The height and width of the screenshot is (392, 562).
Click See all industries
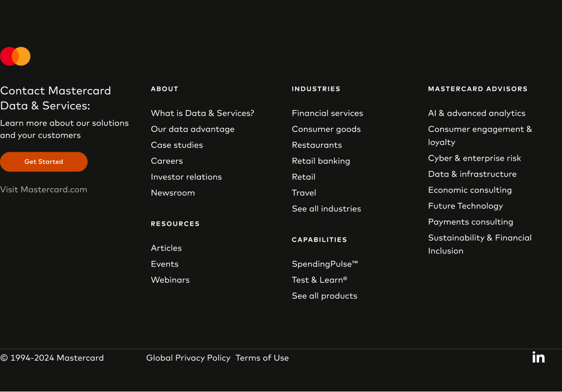326,209
